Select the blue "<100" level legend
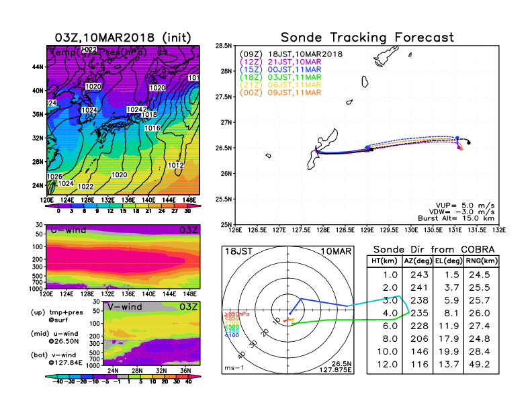 [231, 335]
